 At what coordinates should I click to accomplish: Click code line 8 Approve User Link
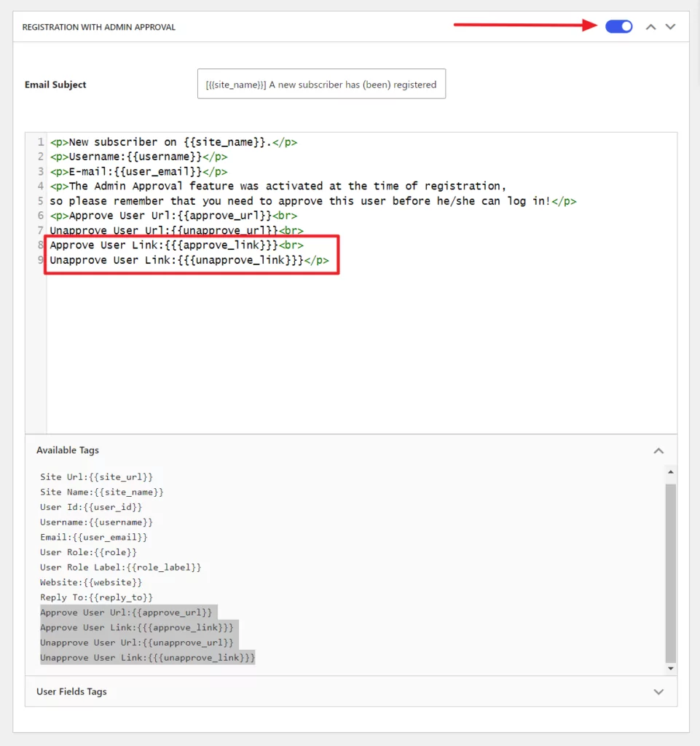[176, 245]
